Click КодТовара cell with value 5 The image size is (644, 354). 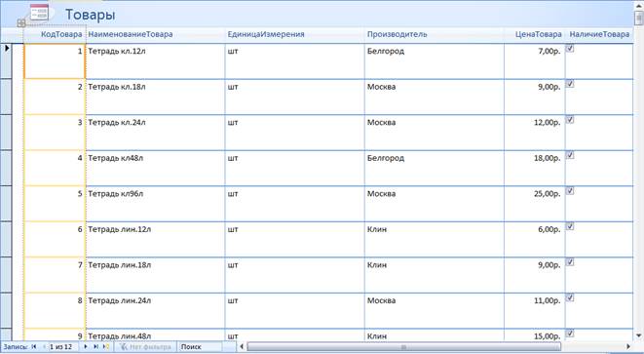[55, 204]
